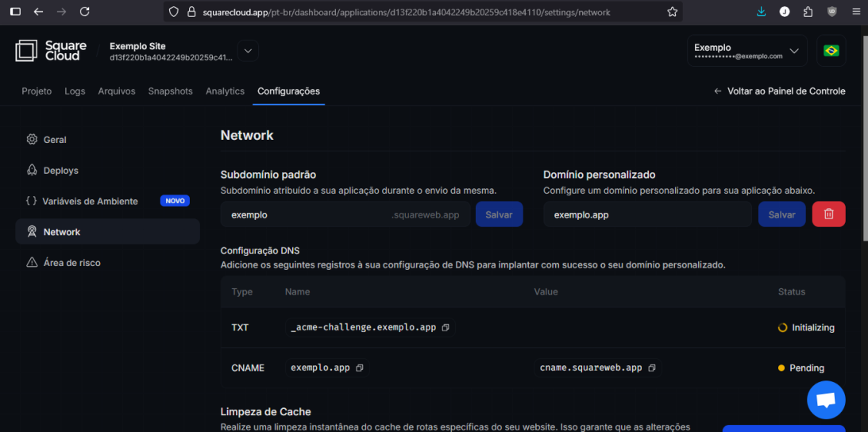Click the subdomain field containing exemplo
This screenshot has width=868, height=432.
345,214
